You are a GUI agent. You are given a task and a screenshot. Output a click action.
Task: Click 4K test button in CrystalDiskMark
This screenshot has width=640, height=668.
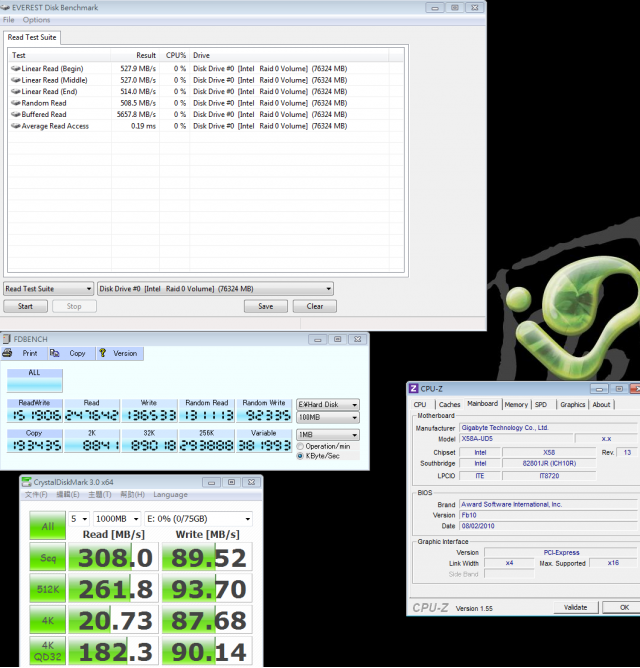47,620
